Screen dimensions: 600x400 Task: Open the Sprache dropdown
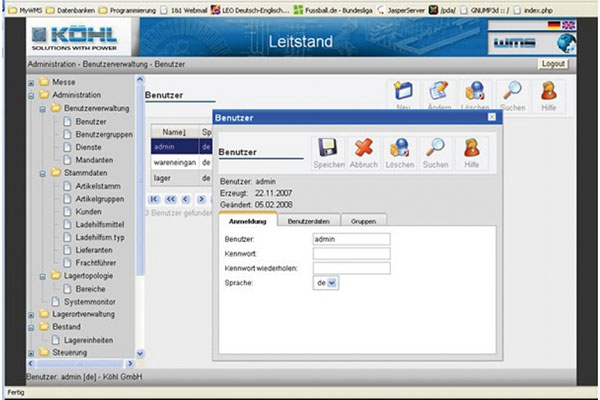click(332, 283)
